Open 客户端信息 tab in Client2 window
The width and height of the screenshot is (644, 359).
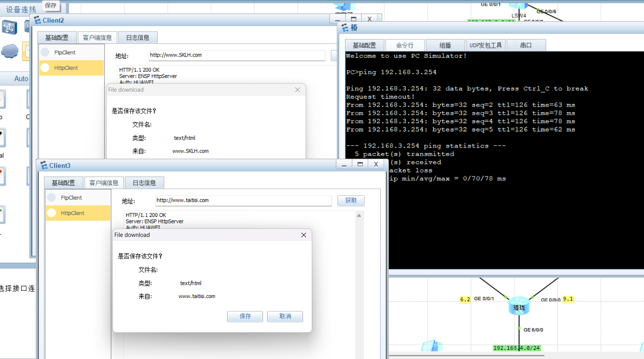[97, 37]
